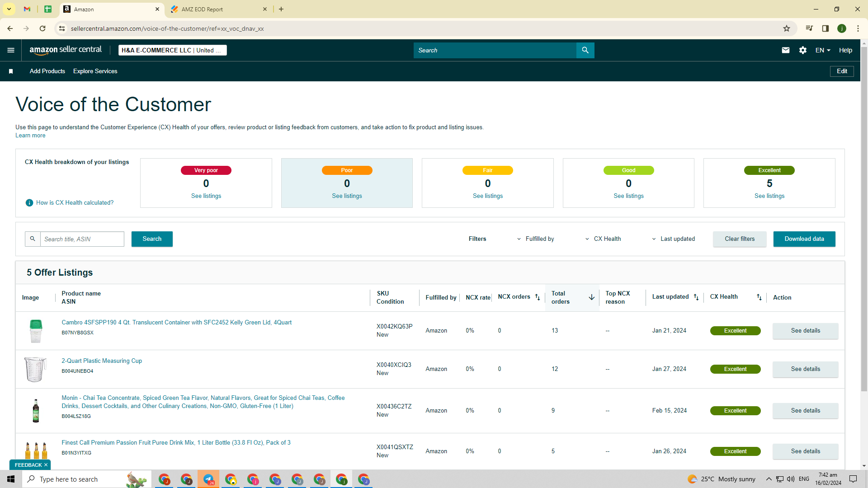Screen dimensions: 868x488
Task: Open the Learn more link
Action: pos(30,136)
